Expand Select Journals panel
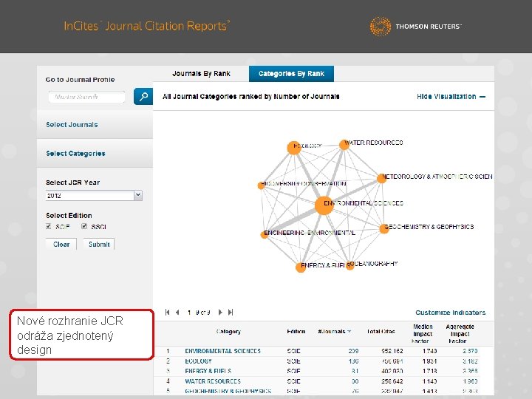This screenshot has width=532, height=399. point(95,125)
